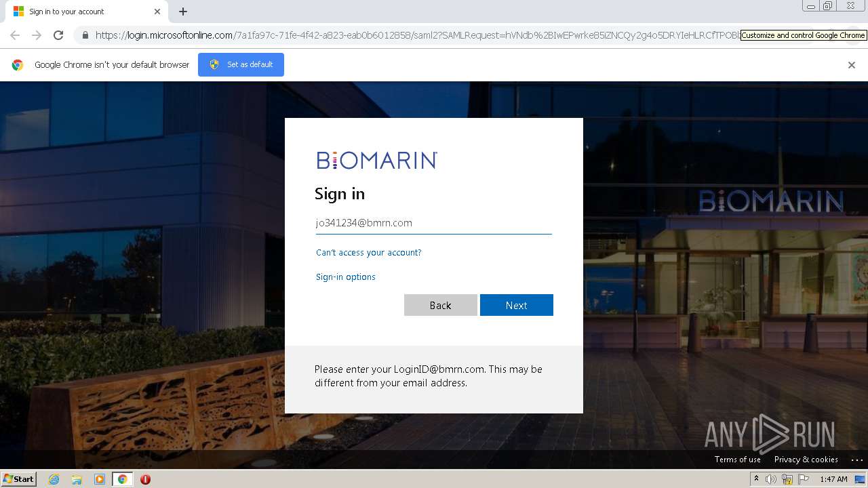Image resolution: width=868 pixels, height=488 pixels.
Task: Launch Internet Explorer from taskbar
Action: [54, 479]
